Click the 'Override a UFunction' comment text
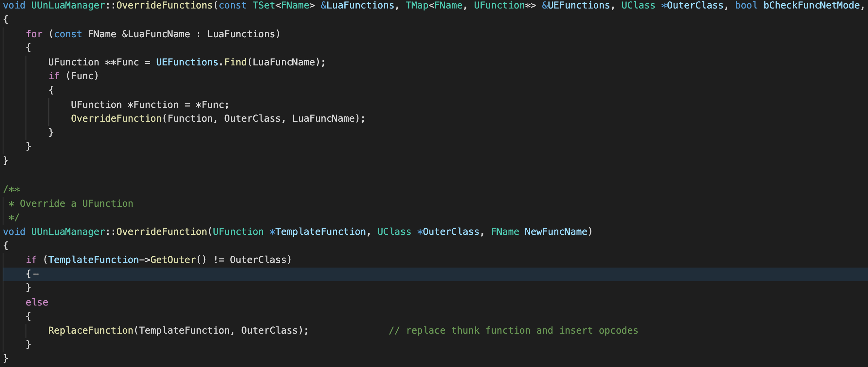868x367 pixels. pyautogui.click(x=76, y=203)
